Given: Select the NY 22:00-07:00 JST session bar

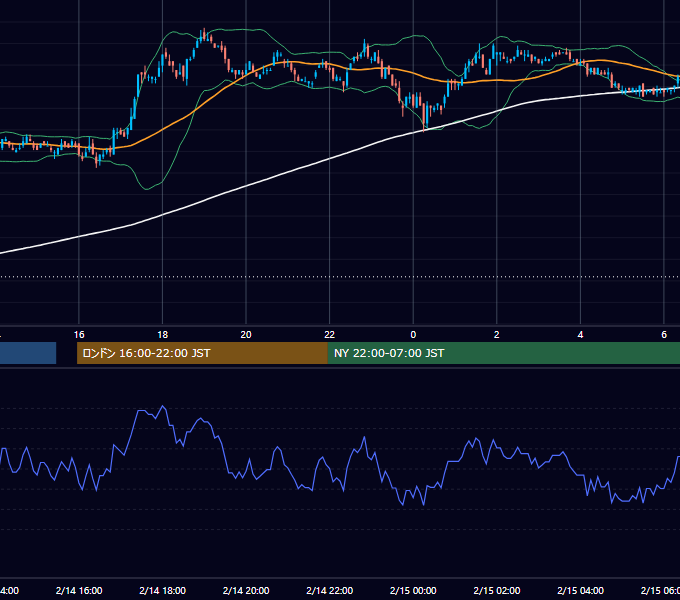Looking at the screenshot, I should coord(503,353).
